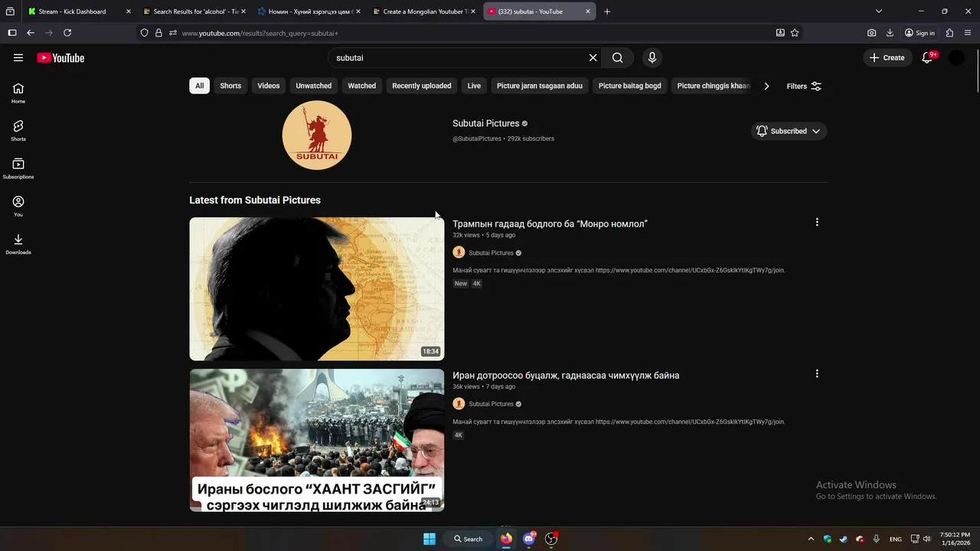Open Downloads in the sidebar

click(x=18, y=244)
